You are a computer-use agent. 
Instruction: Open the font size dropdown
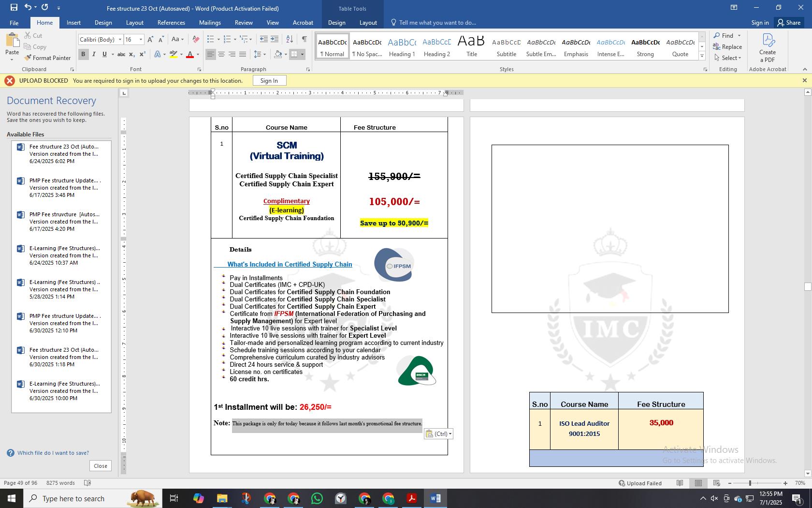pos(141,40)
